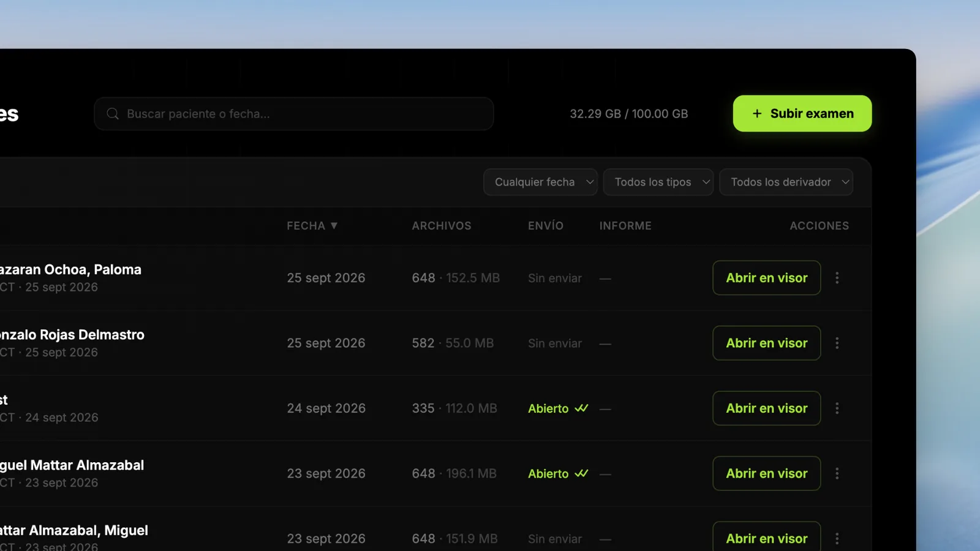Open the kebab menu for Gonzalo Rojas Delmastro
980x551 pixels.
pos(837,343)
